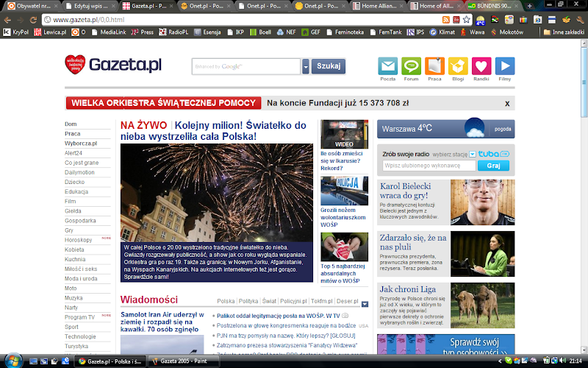Open the Poczta mail icon
The image size is (588, 368).
click(x=387, y=66)
